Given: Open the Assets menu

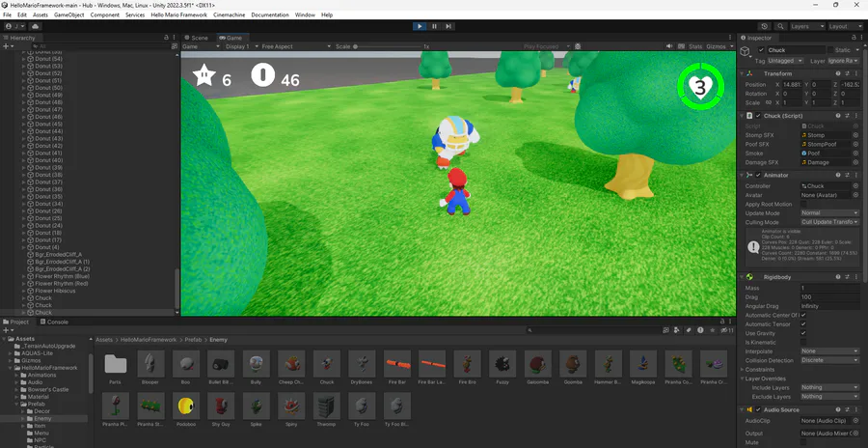Looking at the screenshot, I should tap(41, 15).
